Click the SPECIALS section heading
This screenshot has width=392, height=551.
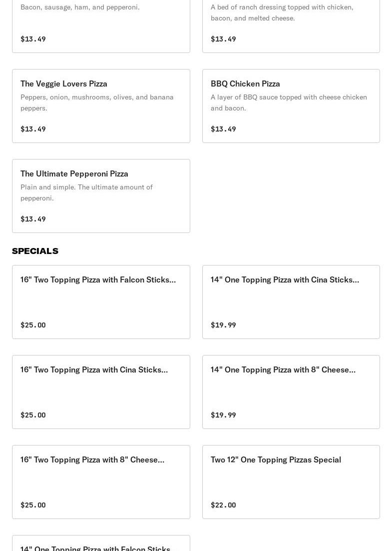click(35, 251)
